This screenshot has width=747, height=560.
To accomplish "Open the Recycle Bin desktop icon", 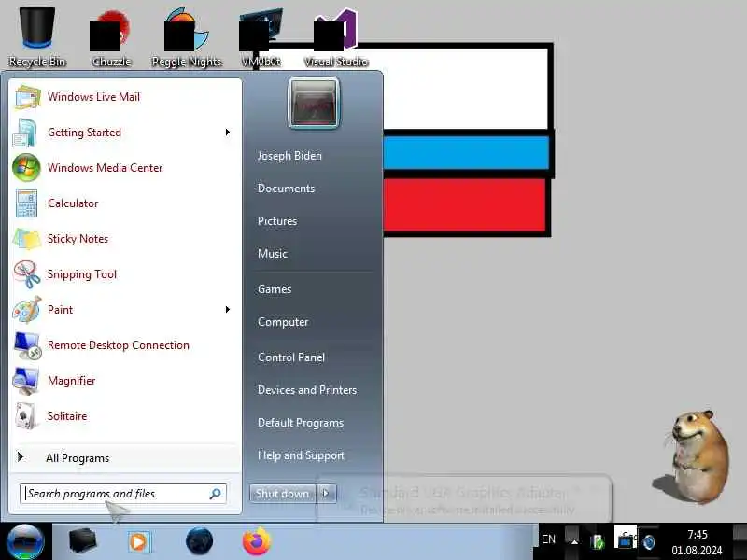I will pos(37,35).
